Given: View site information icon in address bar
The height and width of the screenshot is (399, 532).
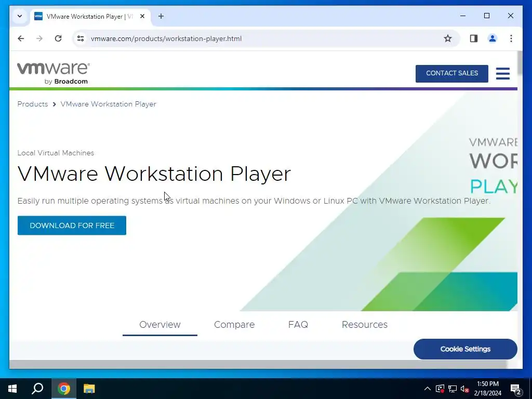Looking at the screenshot, I should pos(81,38).
